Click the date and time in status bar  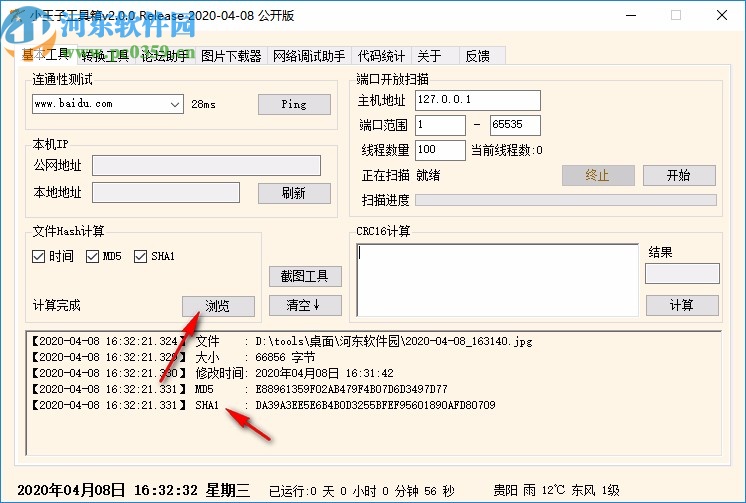click(x=133, y=490)
